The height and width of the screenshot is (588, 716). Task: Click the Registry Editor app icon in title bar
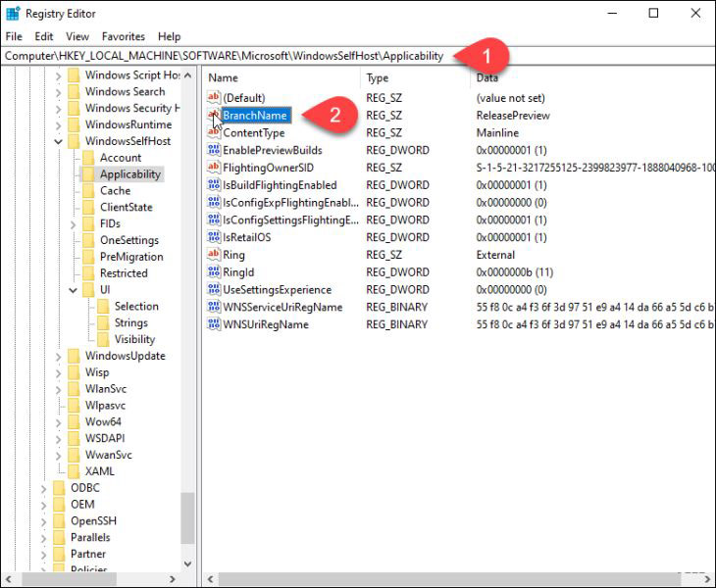(x=13, y=14)
